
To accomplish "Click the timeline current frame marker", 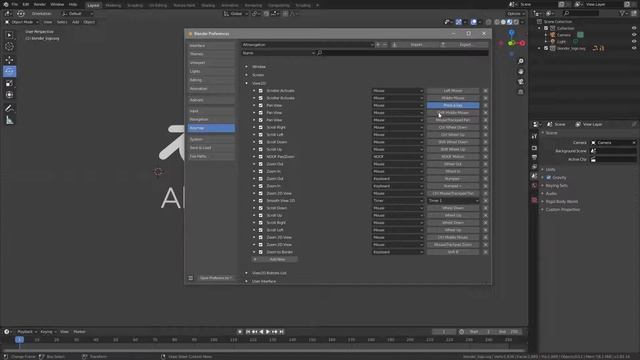I will [19, 340].
